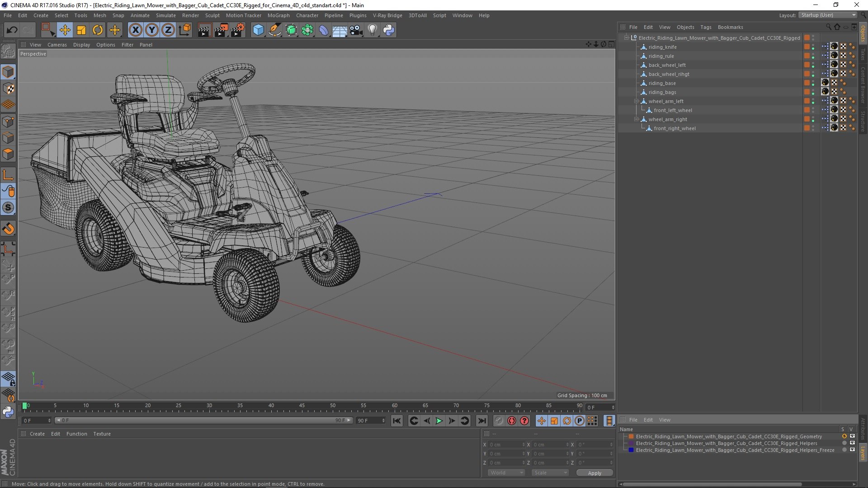Toggle solo on the Rigged_Geometry layer
The image size is (868, 488).
click(844, 436)
